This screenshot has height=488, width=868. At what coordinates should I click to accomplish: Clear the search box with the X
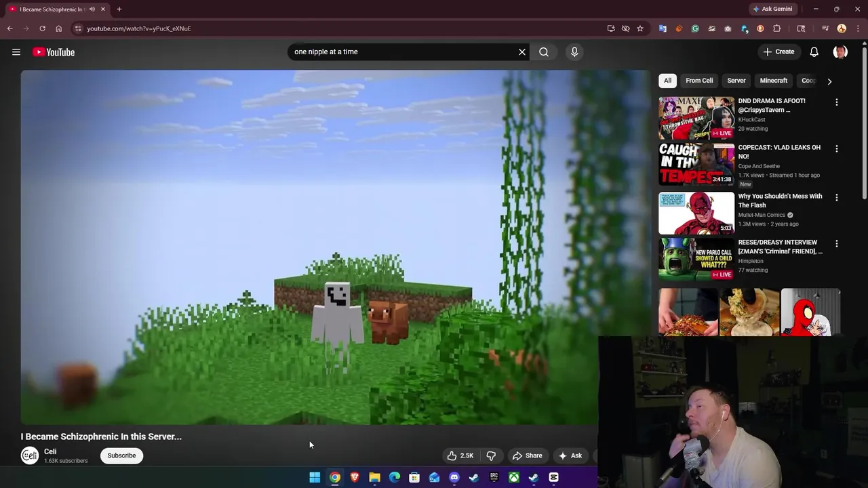click(x=522, y=52)
